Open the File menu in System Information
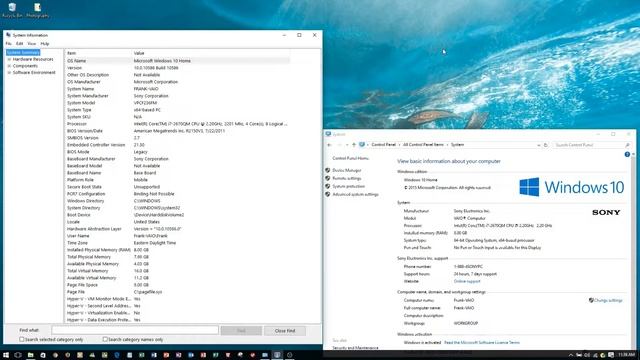Viewport: 640px width, 360px height. [x=9, y=44]
